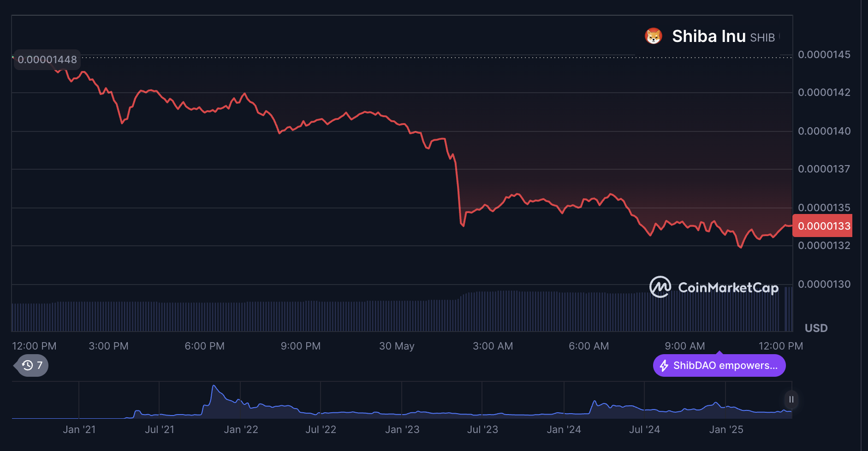
Task: Click Jan '22 on the overview timeline
Action: pos(241,429)
